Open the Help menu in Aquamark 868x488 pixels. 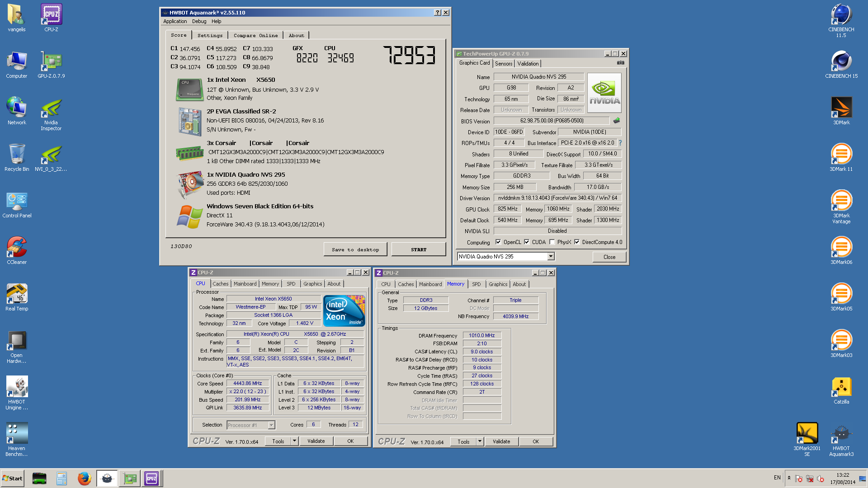[x=216, y=21]
